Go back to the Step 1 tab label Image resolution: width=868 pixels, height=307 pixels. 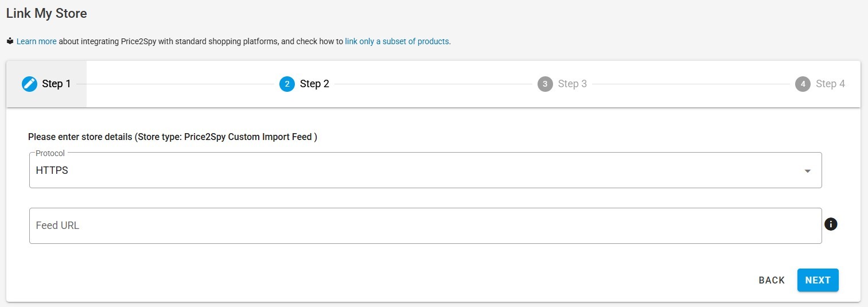[56, 84]
